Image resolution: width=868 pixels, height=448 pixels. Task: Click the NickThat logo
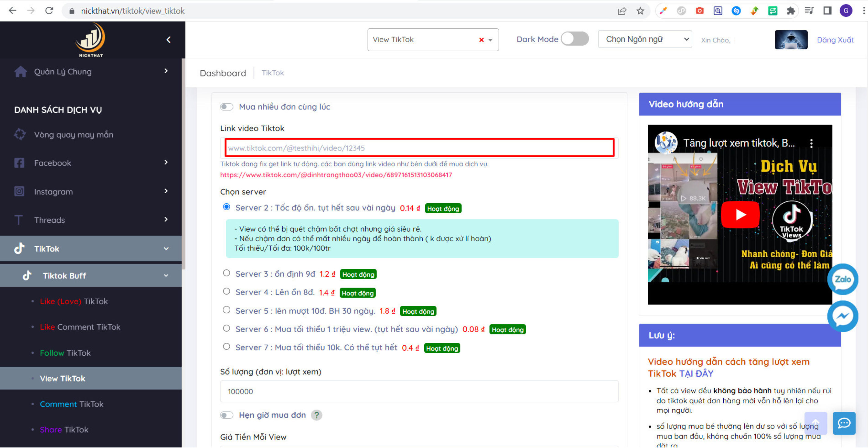point(91,40)
